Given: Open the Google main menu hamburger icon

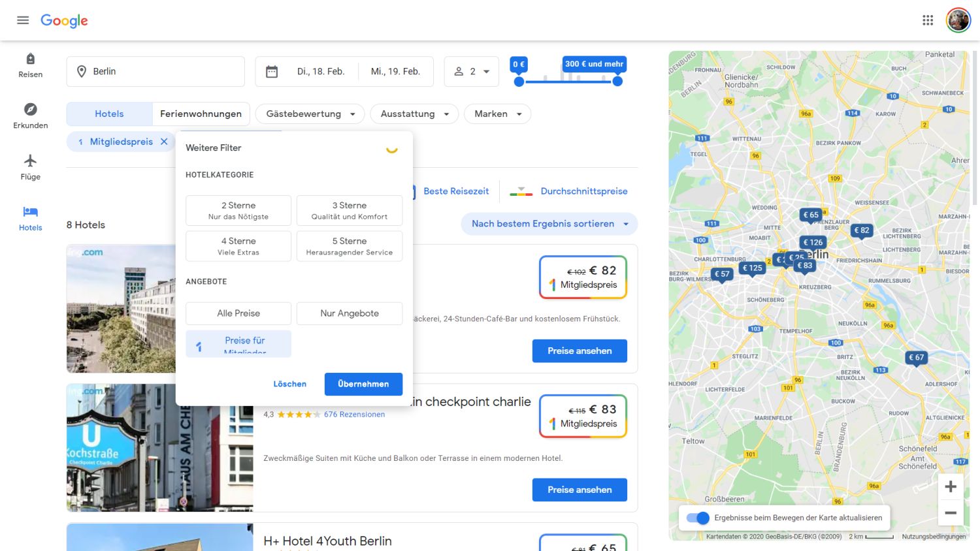Looking at the screenshot, I should (x=23, y=20).
